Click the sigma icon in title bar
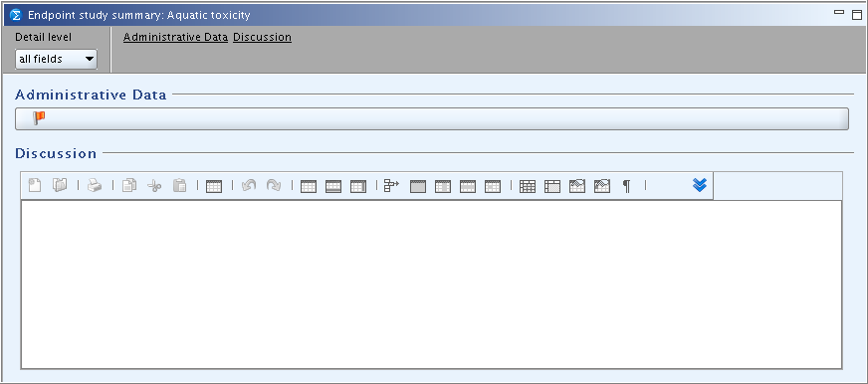The height and width of the screenshot is (384, 868). pyautogui.click(x=16, y=15)
